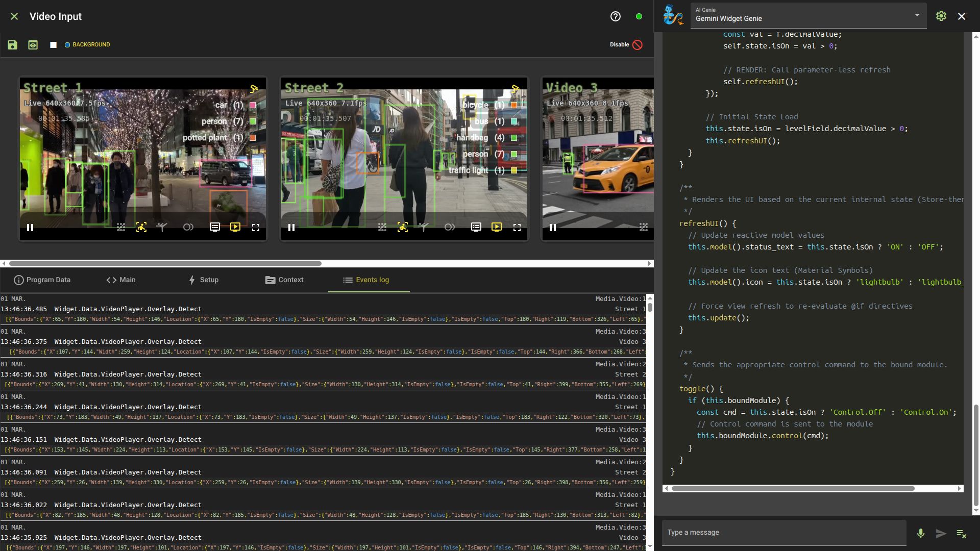Click the microphone icon in chat

click(x=920, y=533)
